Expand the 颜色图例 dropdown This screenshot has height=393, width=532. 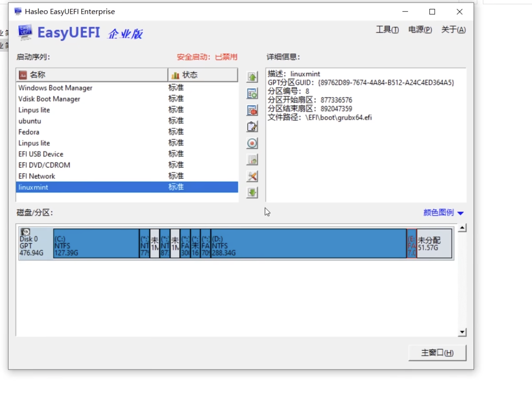(x=443, y=213)
